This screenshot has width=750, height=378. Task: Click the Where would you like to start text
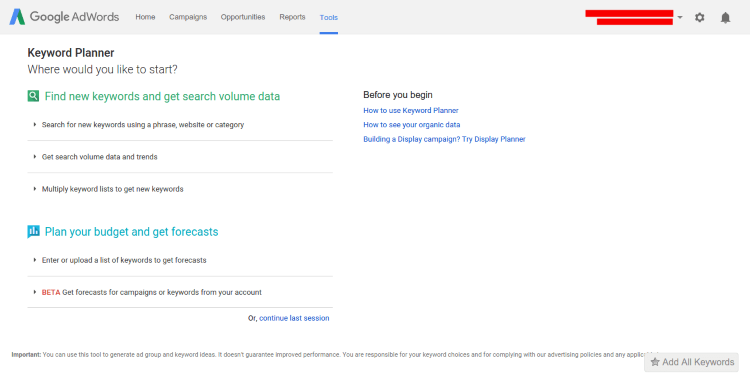tap(102, 69)
